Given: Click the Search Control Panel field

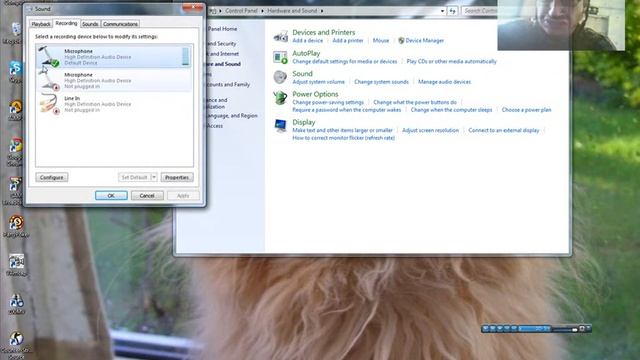Looking at the screenshot, I should tap(480, 11).
